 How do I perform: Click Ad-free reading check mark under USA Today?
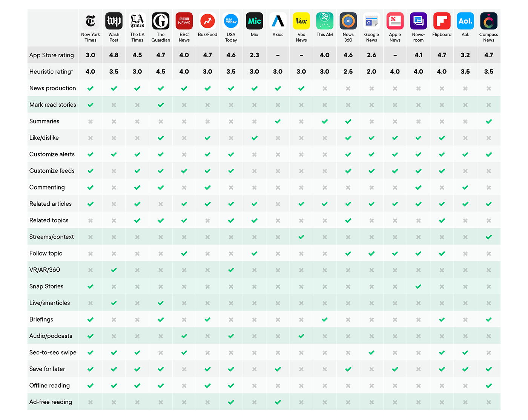(x=231, y=402)
